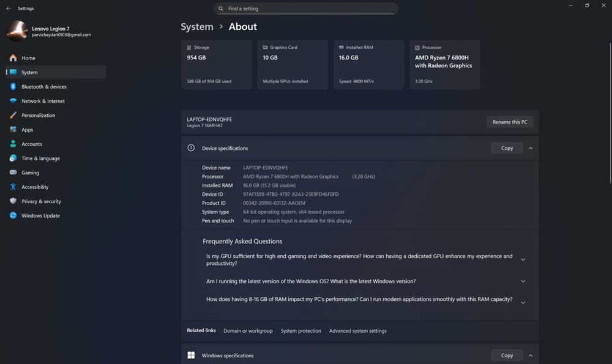Click the Storage card icon
The width and height of the screenshot is (612, 364).
point(189,48)
